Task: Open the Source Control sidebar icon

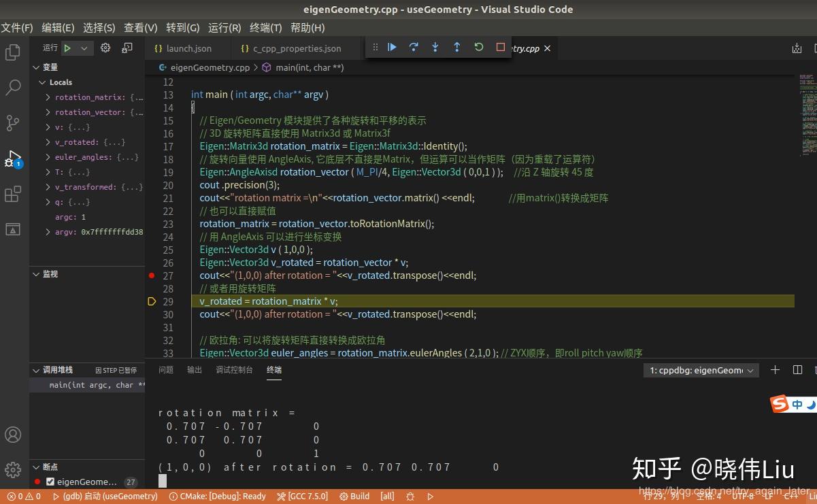Action: (x=14, y=122)
